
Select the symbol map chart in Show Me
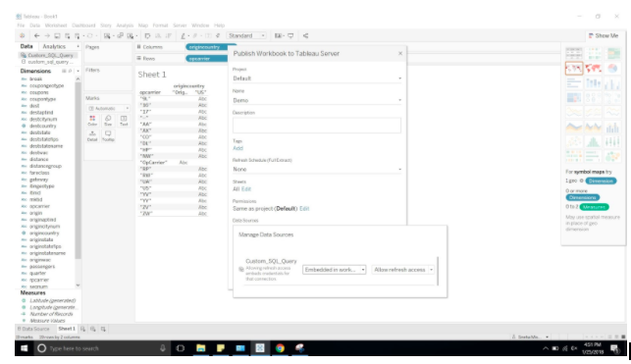574,68
